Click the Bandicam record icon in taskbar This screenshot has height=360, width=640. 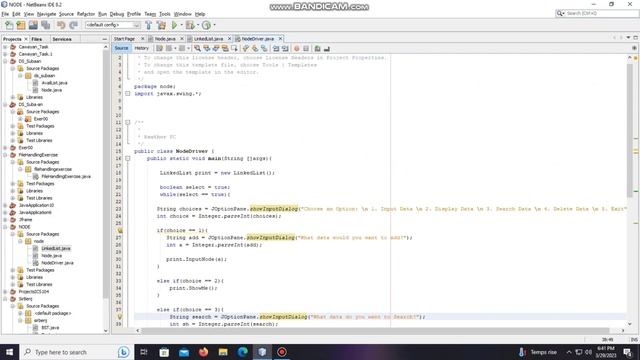click(x=282, y=352)
